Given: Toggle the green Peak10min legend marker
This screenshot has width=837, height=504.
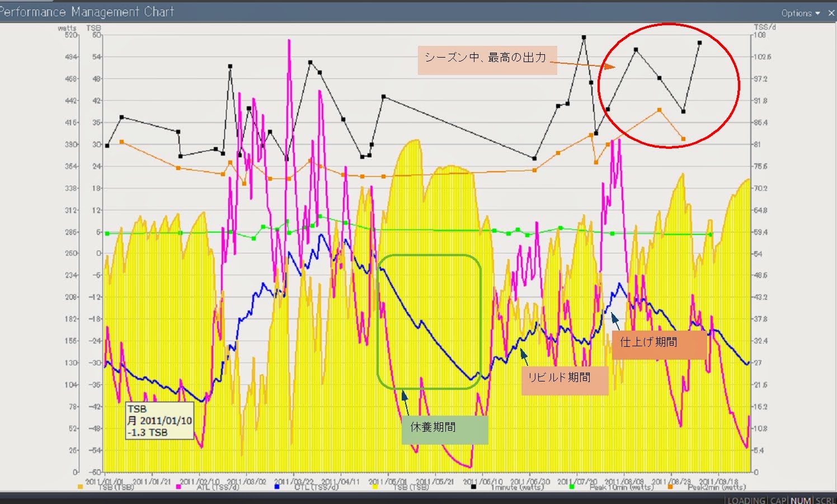Looking at the screenshot, I should pyautogui.click(x=571, y=487).
